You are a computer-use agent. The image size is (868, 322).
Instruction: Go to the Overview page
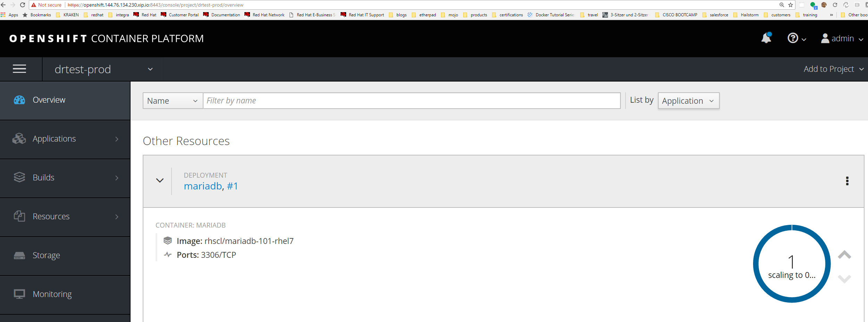pos(65,100)
